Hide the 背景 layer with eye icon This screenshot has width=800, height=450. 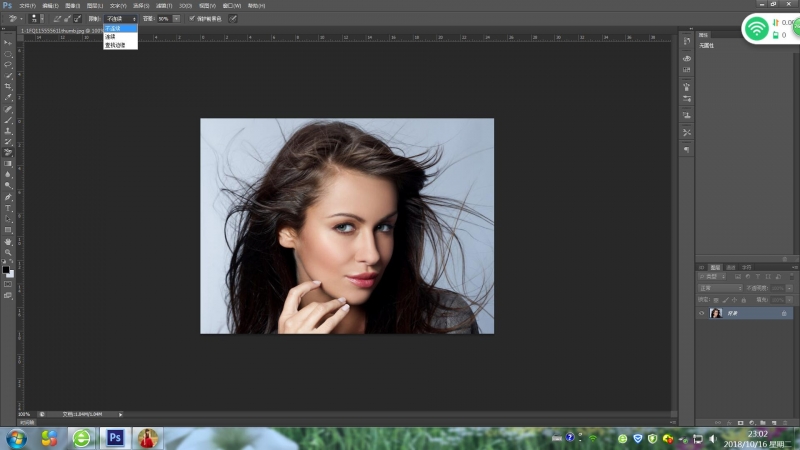click(x=701, y=313)
